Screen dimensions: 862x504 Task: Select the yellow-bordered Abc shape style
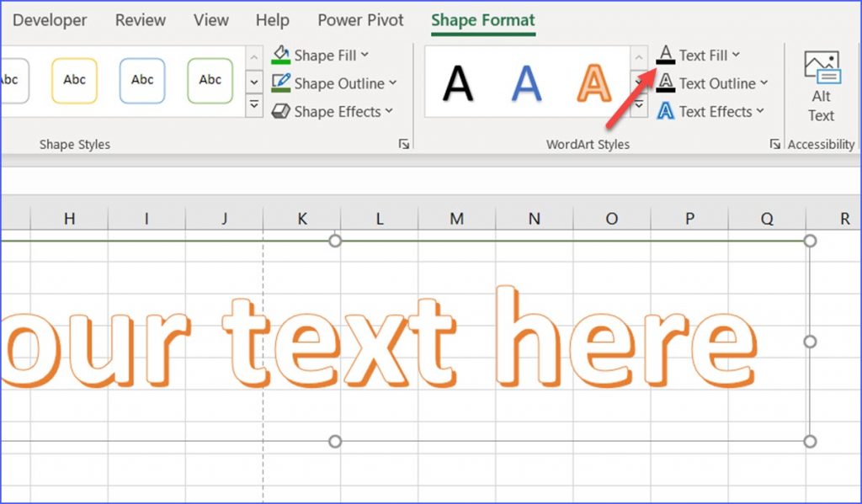(x=74, y=81)
